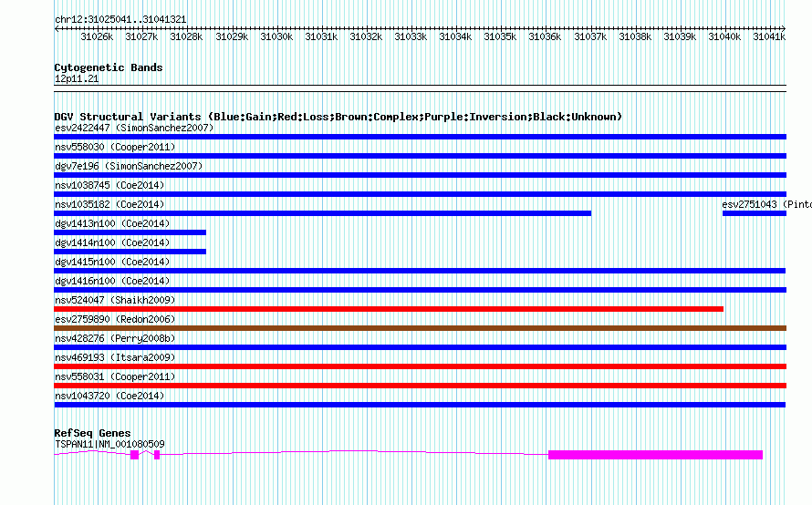Select the brown complex bar of esv2759890

(x=420, y=328)
